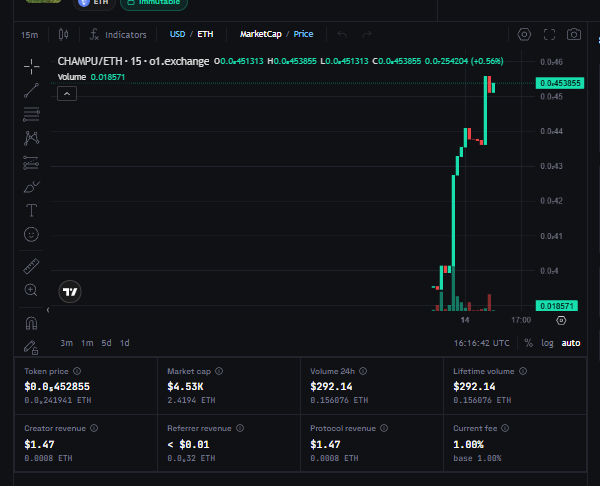Select the 1d date range

125,343
